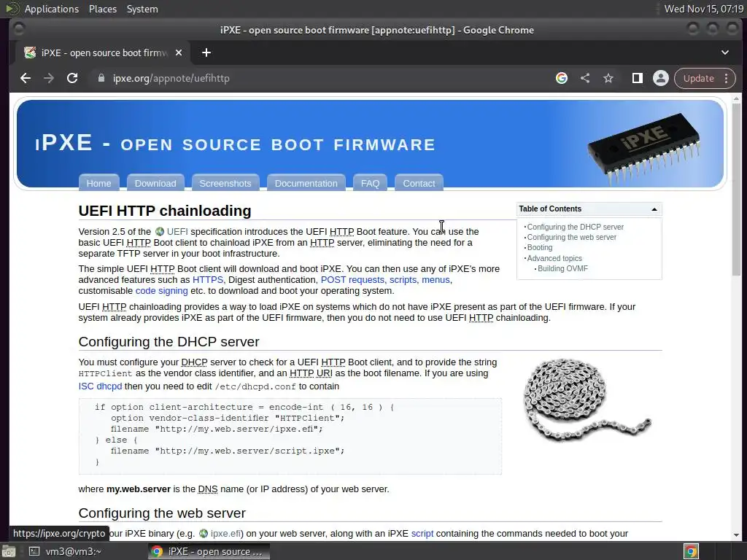Follow the script link near page bottom
The width and height of the screenshot is (747, 560).
click(x=422, y=534)
